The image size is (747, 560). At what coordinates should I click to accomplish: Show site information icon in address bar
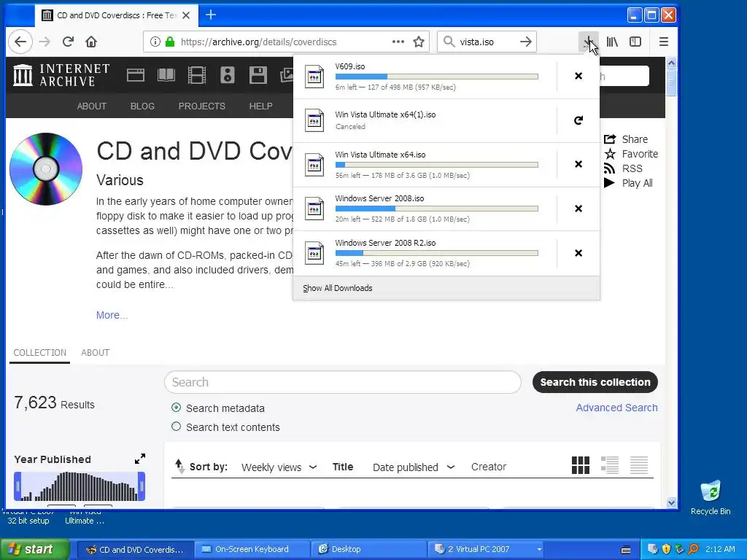pyautogui.click(x=155, y=42)
